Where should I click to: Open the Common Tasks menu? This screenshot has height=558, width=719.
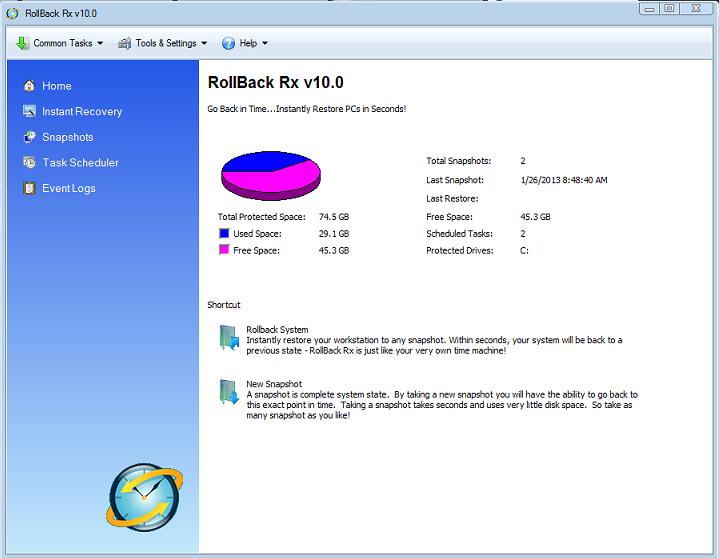coord(60,43)
